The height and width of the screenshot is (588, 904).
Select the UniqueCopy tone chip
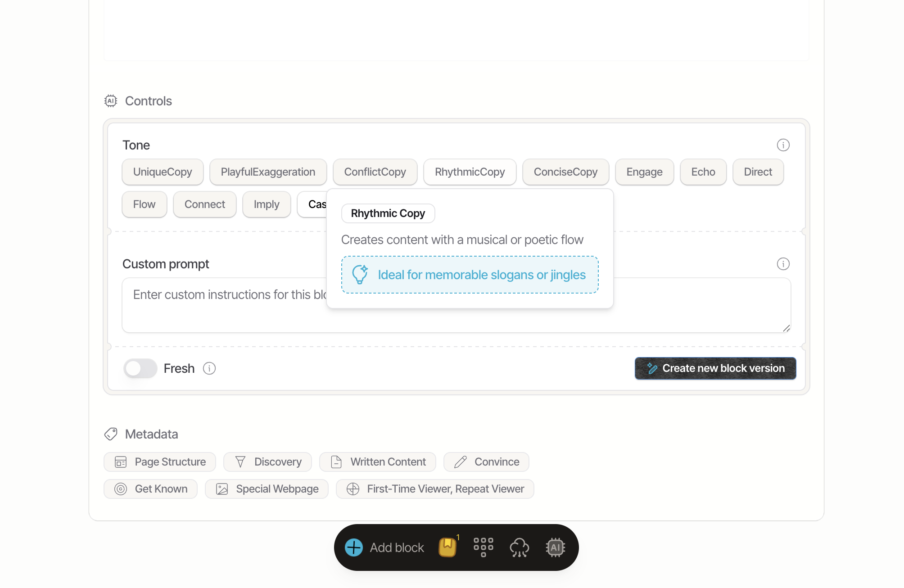[x=163, y=172]
